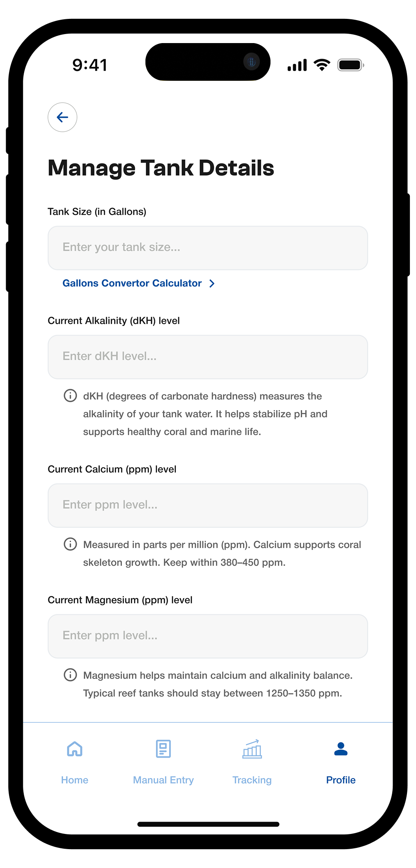Focus the dKH level input field
Image resolution: width=416 pixels, height=868 pixels.
pos(208,357)
